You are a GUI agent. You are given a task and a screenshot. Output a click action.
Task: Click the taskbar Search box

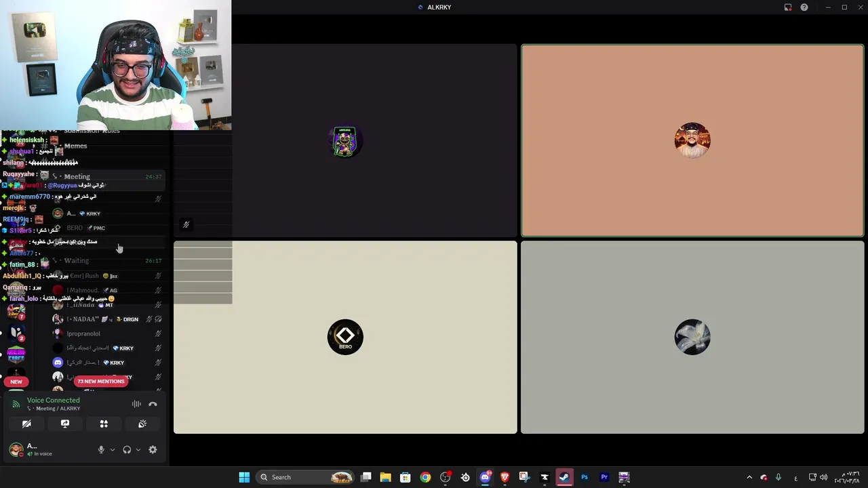pos(307,477)
